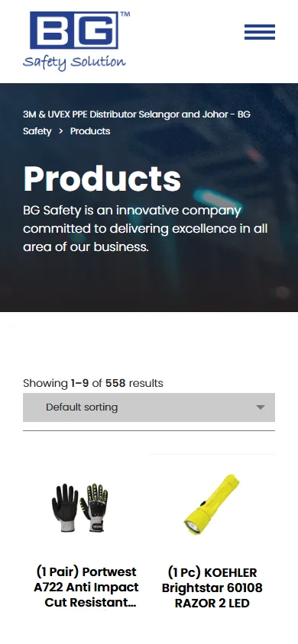Open the yellow KOEHLER flashlight product image

212,504
